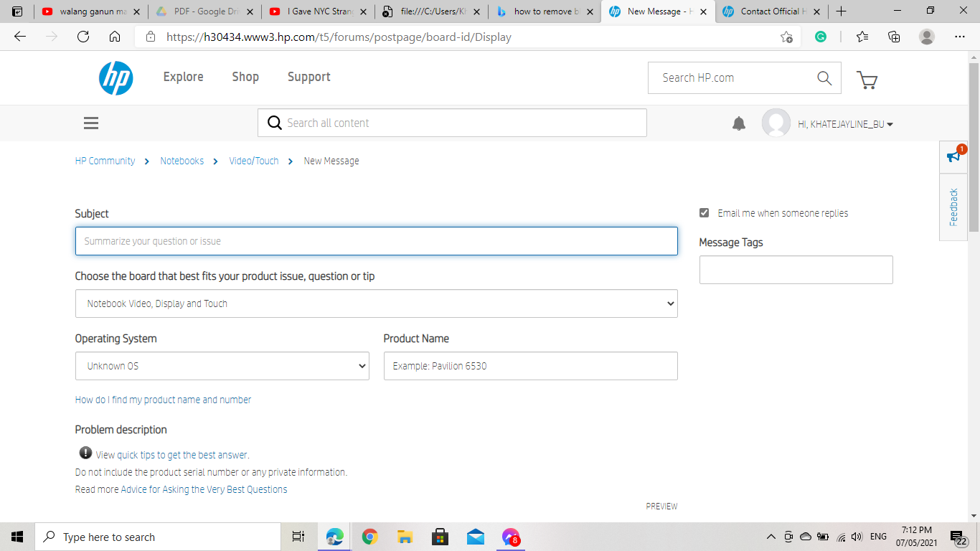The width and height of the screenshot is (980, 551).
Task: Click the PREVIEW button
Action: [661, 507]
